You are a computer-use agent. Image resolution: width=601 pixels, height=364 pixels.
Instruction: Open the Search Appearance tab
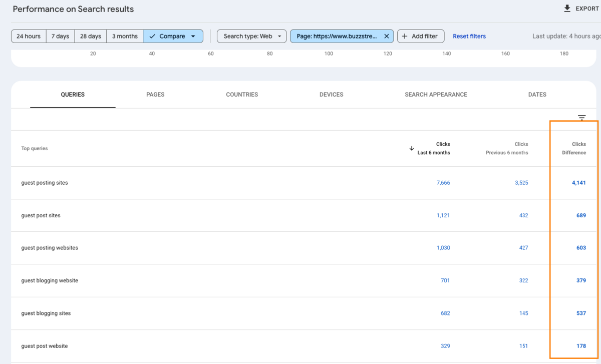tap(436, 94)
